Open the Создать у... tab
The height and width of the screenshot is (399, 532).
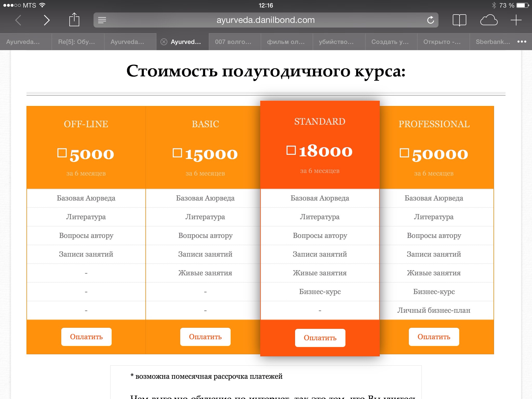(390, 42)
